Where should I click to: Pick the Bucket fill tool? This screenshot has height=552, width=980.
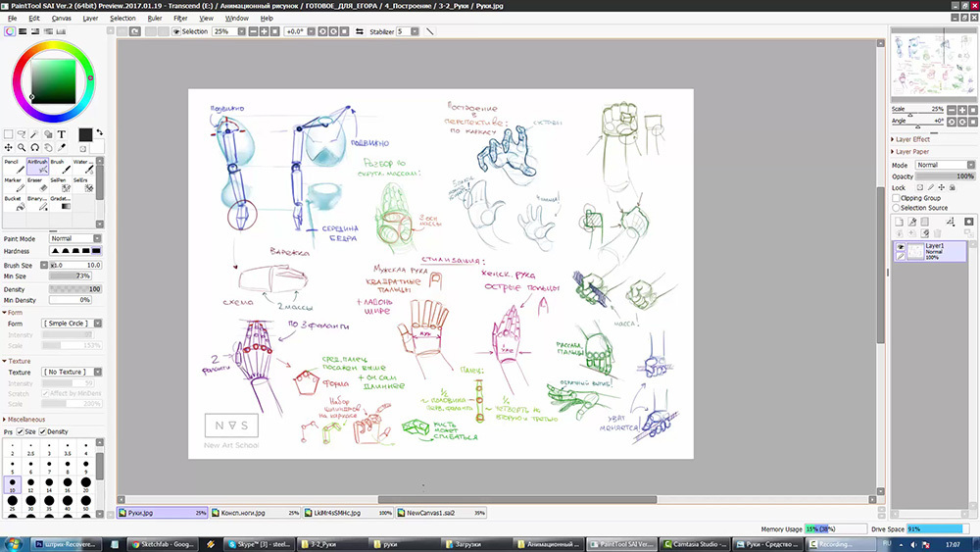pyautogui.click(x=14, y=204)
